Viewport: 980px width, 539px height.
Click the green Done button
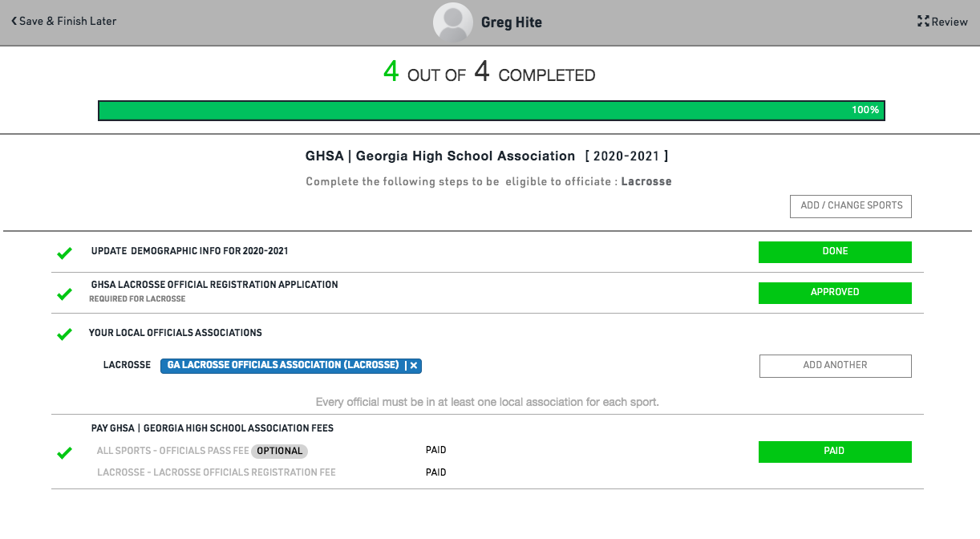tap(835, 252)
